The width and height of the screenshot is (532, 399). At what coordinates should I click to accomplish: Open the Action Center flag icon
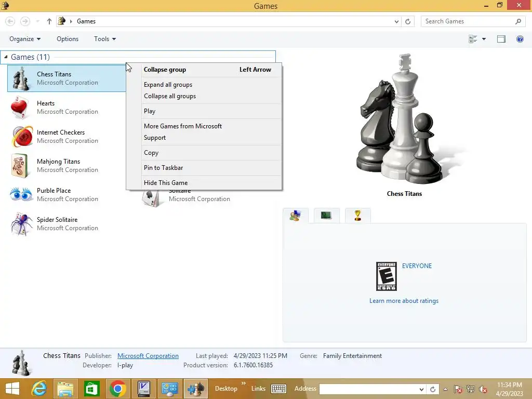[458, 389]
